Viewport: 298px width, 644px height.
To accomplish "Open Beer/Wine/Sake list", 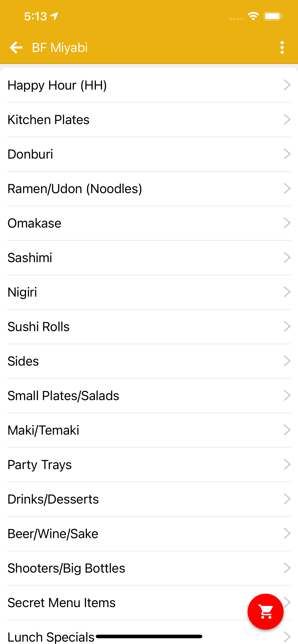I will point(53,534).
